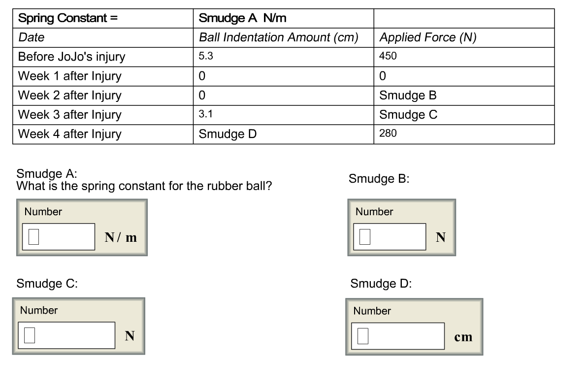This screenshot has height=392, width=588.
Task: Select the "Week 4 after Injury" row label
Action: [x=102, y=134]
